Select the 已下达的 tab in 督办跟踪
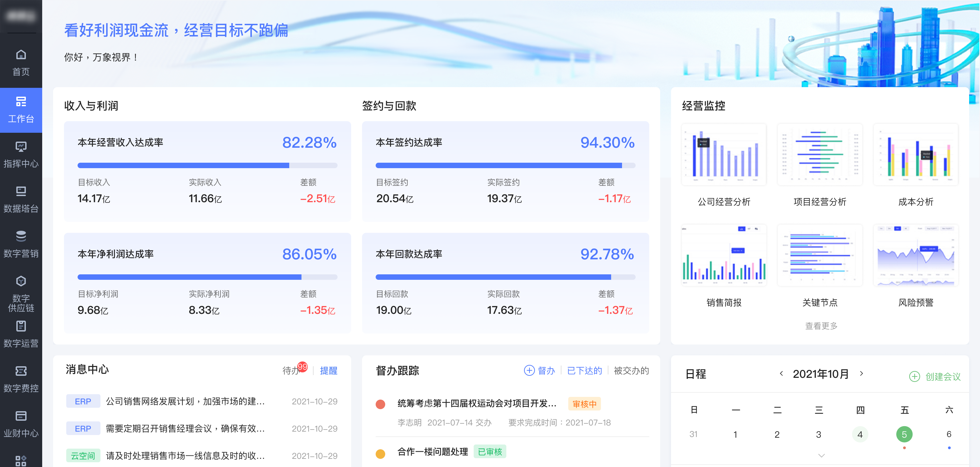This screenshot has height=467, width=980. (x=584, y=370)
